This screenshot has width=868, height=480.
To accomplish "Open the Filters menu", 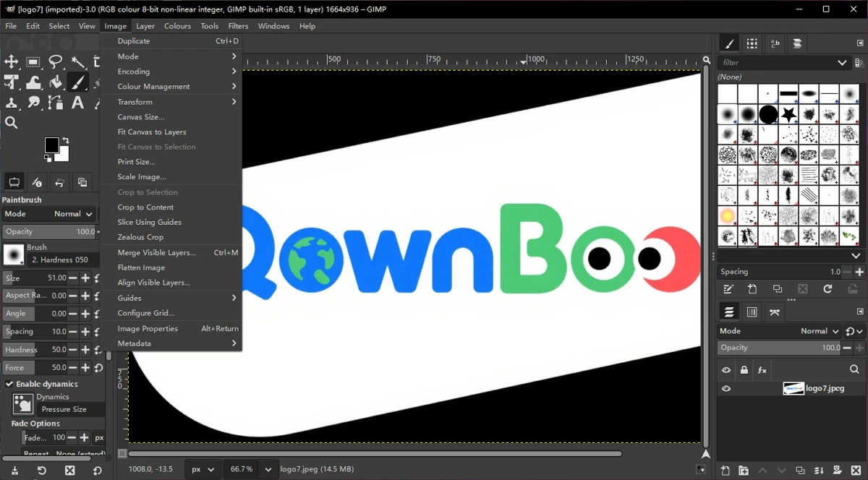I will pyautogui.click(x=238, y=26).
